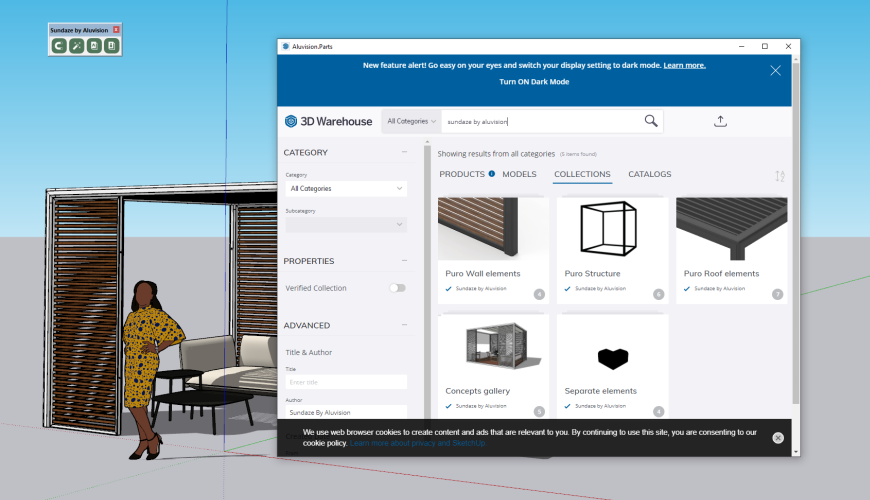Click the magic wand icon in Sundaze toolbar

[76, 46]
